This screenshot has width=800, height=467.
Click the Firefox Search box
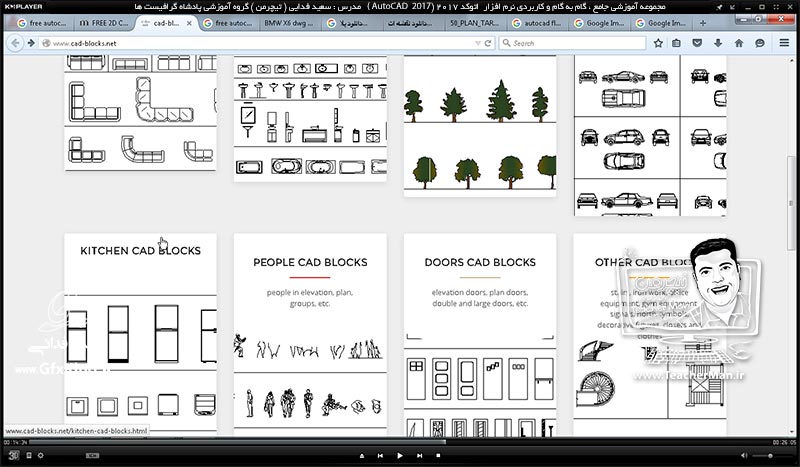(572, 43)
